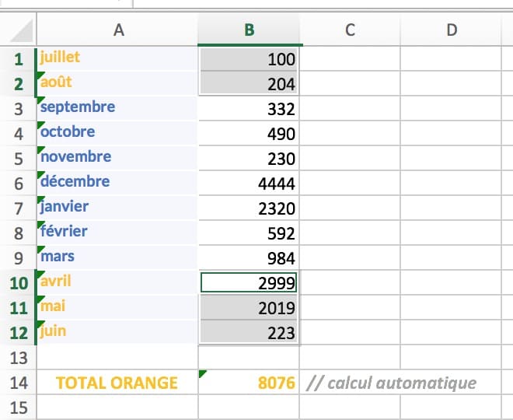This screenshot has width=513, height=420.
Task: Select column C header
Action: pos(350,30)
